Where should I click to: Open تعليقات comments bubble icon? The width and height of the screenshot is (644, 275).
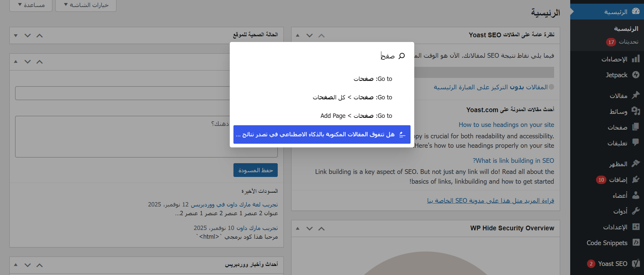tap(636, 143)
